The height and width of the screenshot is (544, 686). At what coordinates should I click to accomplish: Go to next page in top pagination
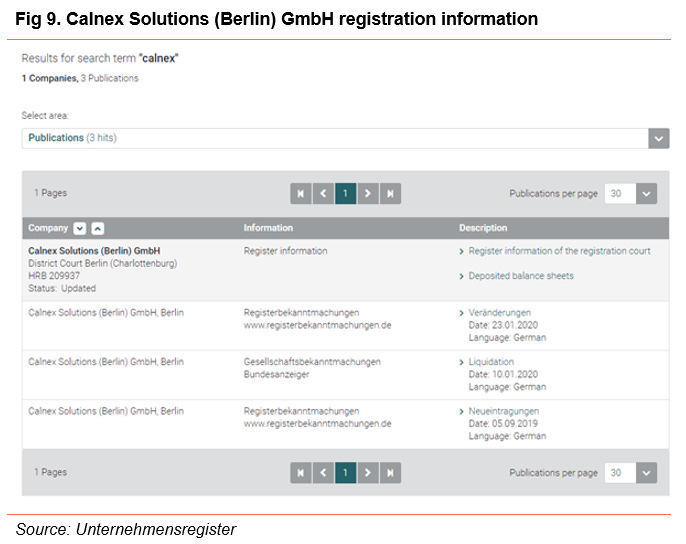[x=368, y=193]
